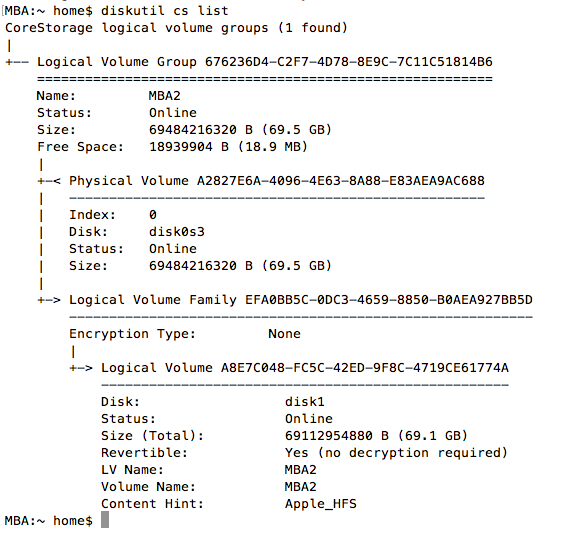Screen dimensions: 572x534
Task: Click the '+->' branch marker before Logical Volume Family
Action: [x=49, y=300]
